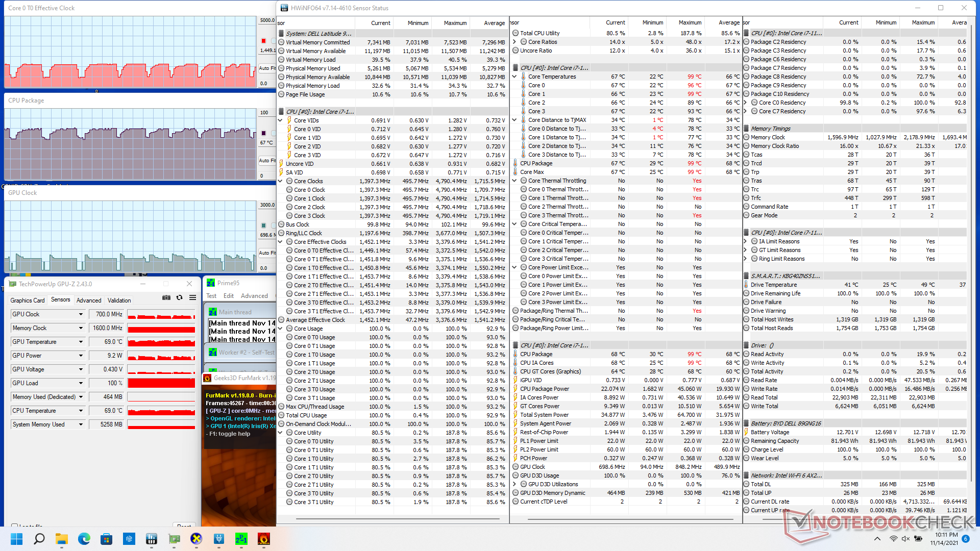Click the 5000.0 maximum value field
980x551 pixels.
267,20
